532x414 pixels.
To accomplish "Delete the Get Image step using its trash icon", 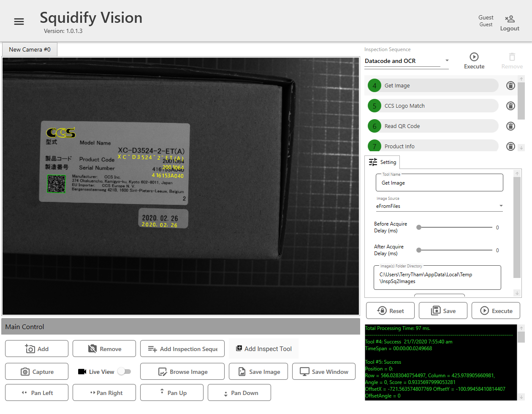I will [x=510, y=85].
